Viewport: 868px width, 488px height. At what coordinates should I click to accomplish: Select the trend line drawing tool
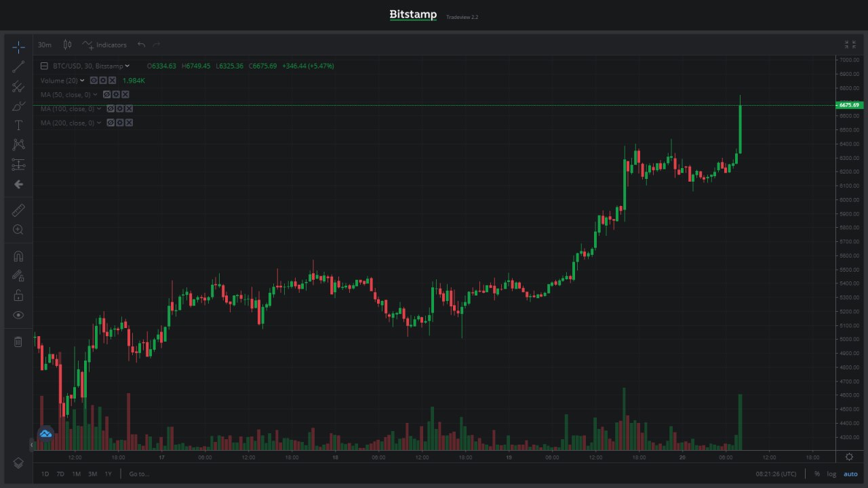tap(18, 66)
